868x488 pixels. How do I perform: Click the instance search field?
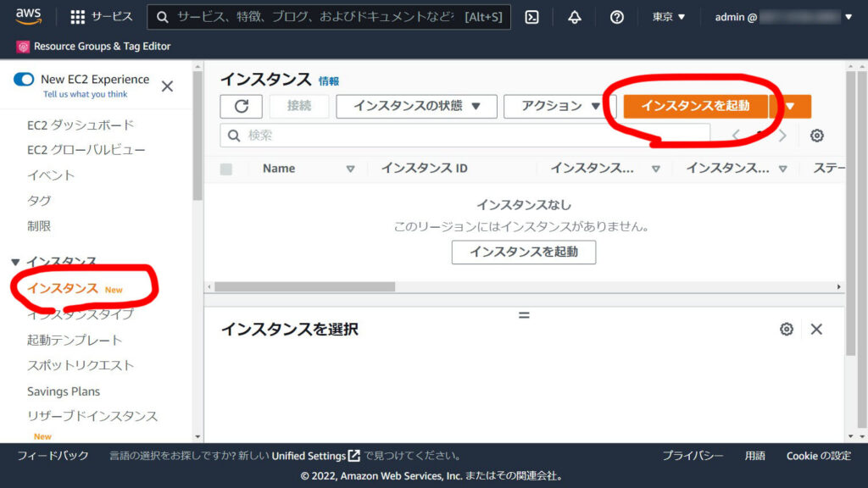(466, 136)
